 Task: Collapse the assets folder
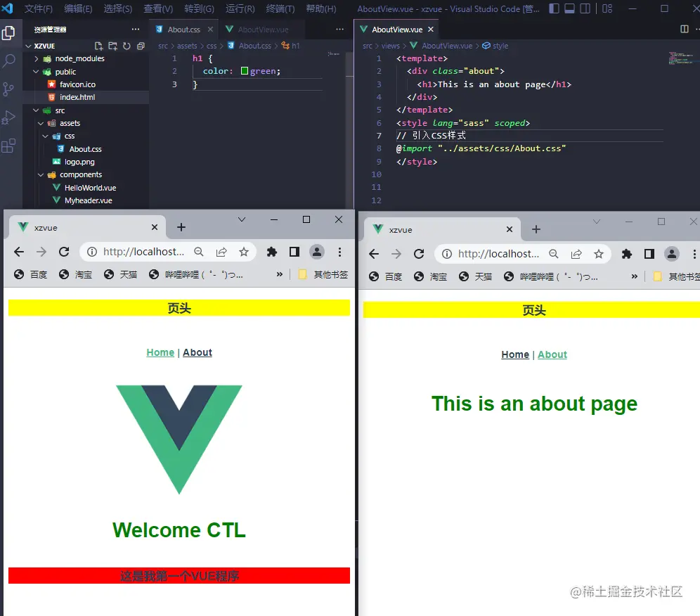coord(41,123)
